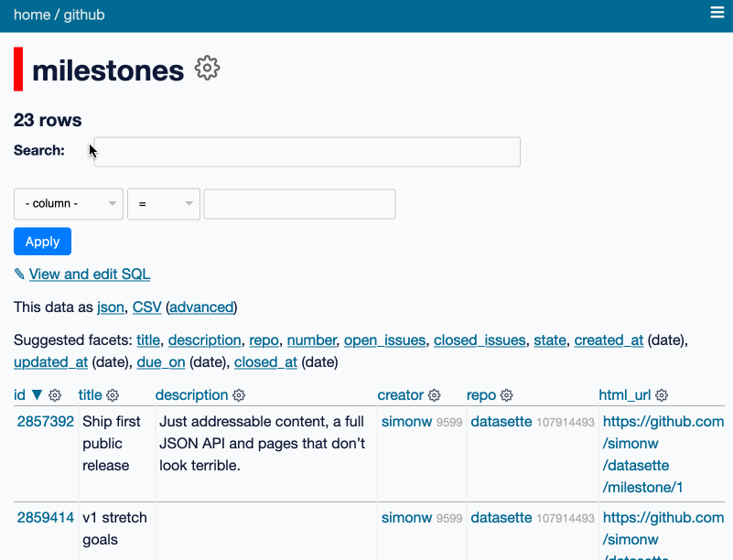Open datasette repo link in row 2859414
Image resolution: width=733 pixels, height=560 pixels.
(501, 518)
